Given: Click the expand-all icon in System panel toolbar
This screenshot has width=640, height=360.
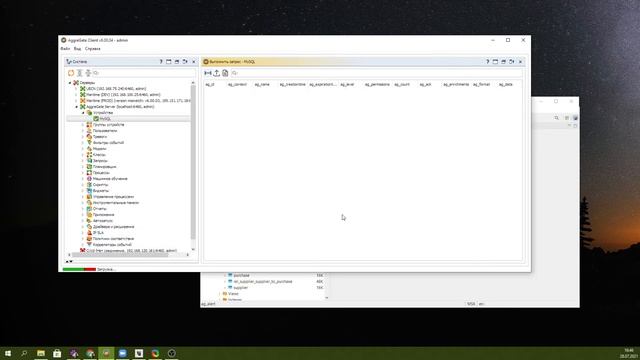Looking at the screenshot, I should click(80, 73).
